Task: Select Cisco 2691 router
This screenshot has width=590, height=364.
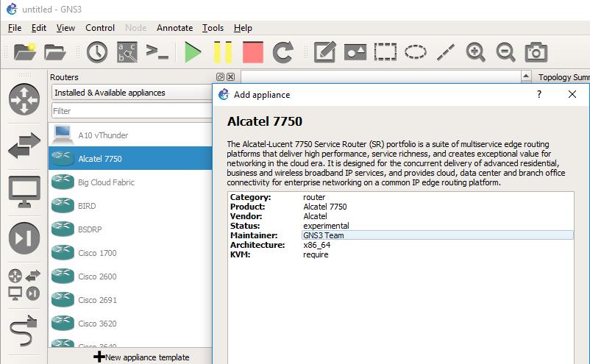Action: 130,300
